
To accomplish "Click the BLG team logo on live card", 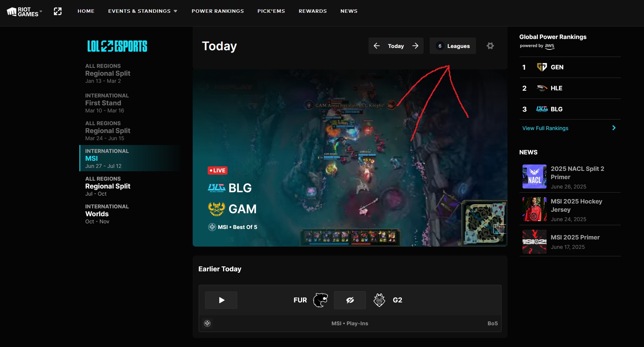I will tap(217, 188).
